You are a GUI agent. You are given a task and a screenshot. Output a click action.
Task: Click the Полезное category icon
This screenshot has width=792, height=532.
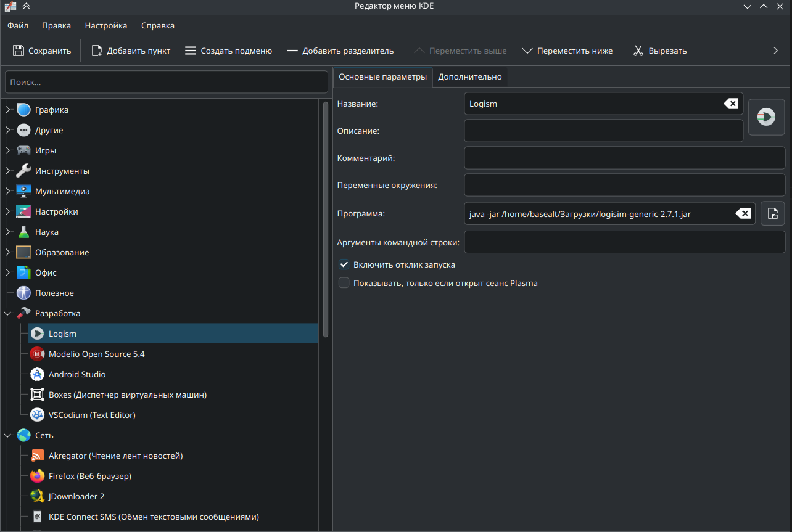(x=23, y=293)
